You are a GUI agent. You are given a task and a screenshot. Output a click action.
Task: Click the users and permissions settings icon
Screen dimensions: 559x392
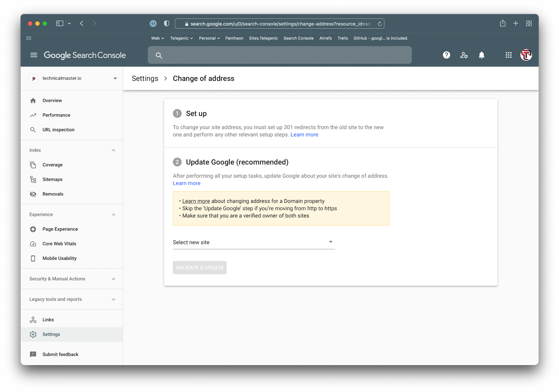[464, 55]
